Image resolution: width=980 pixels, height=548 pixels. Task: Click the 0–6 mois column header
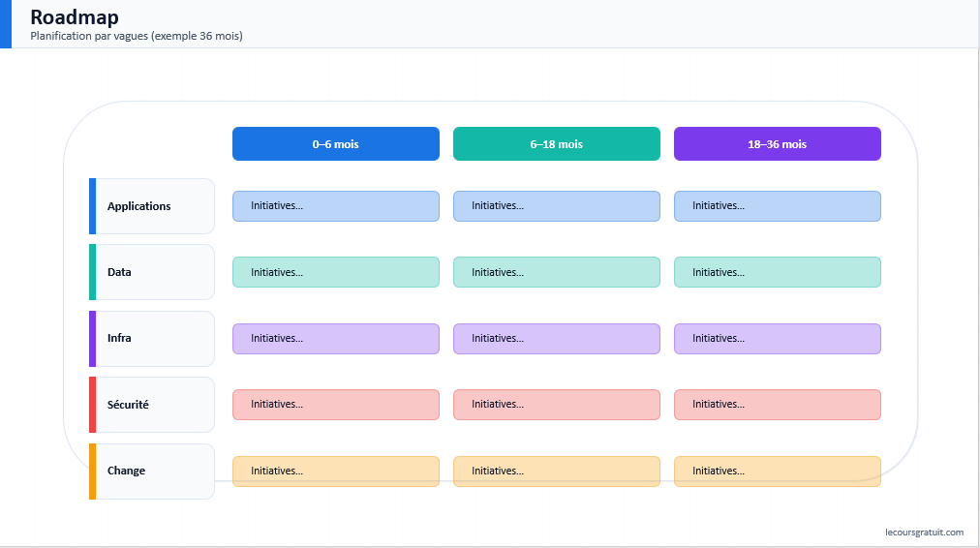[x=335, y=144]
